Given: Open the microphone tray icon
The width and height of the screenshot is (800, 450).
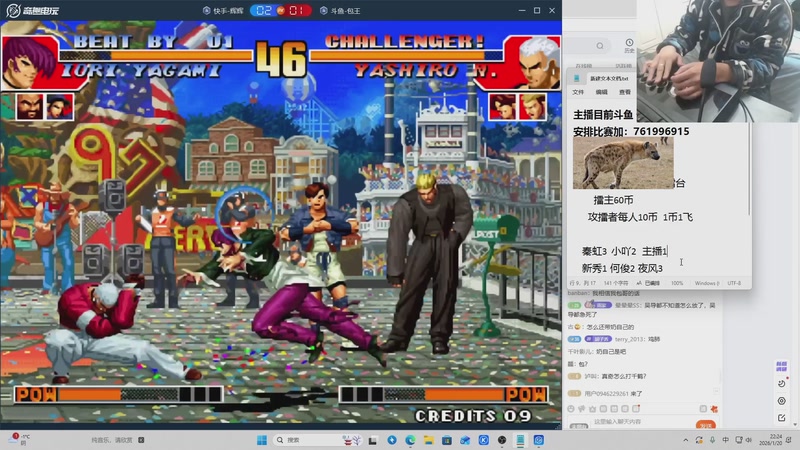Looking at the screenshot, I should point(712,440).
